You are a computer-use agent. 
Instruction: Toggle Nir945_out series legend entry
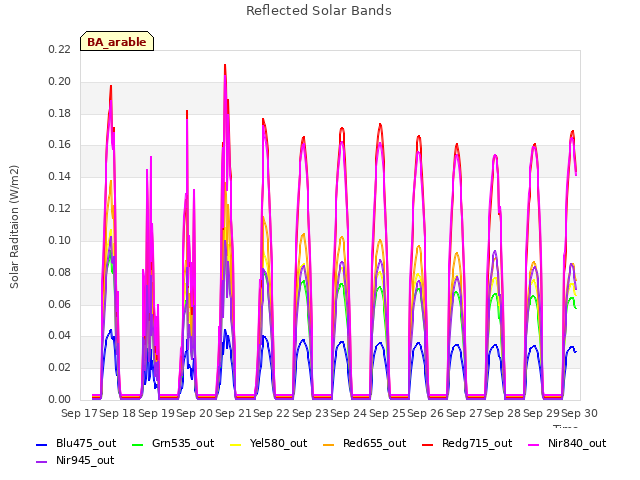tap(75, 460)
